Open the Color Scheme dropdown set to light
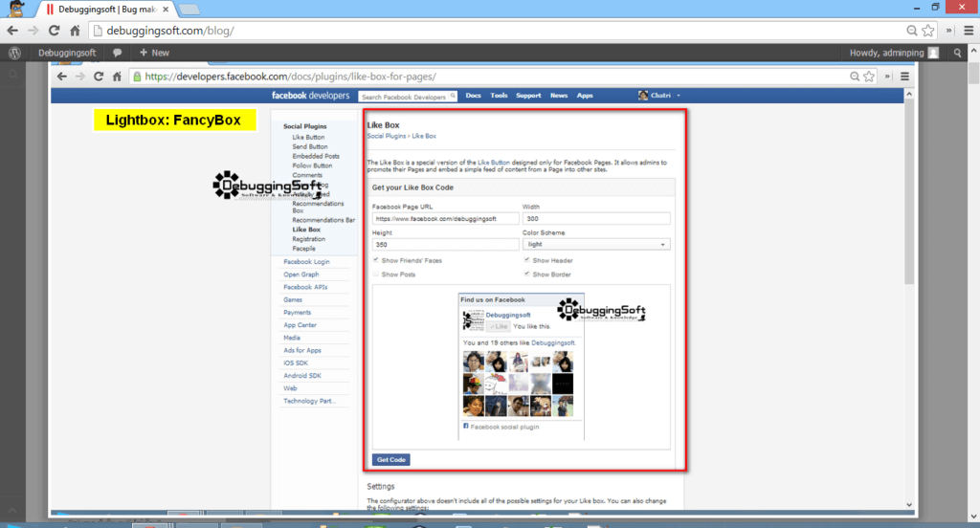Viewport: 980px width, 528px height. 596,244
